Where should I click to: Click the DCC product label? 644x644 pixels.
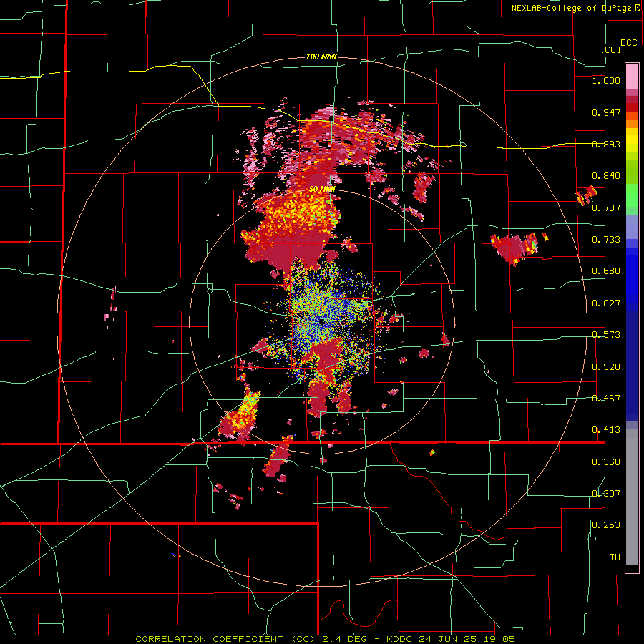628,43
